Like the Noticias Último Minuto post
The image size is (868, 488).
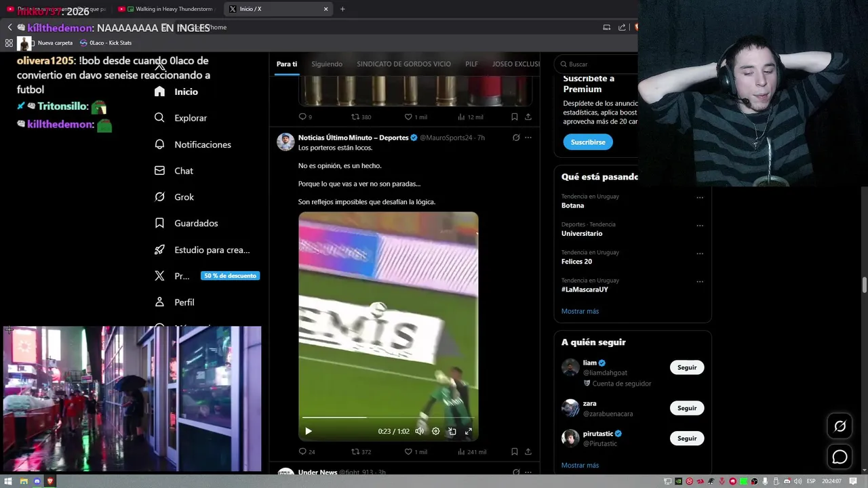[x=416, y=452]
